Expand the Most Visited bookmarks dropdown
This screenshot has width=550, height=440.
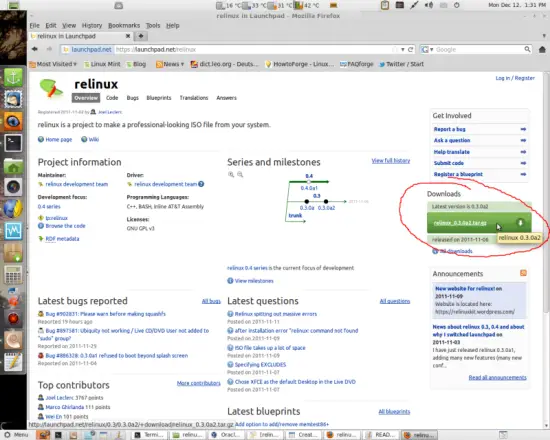pos(53,64)
